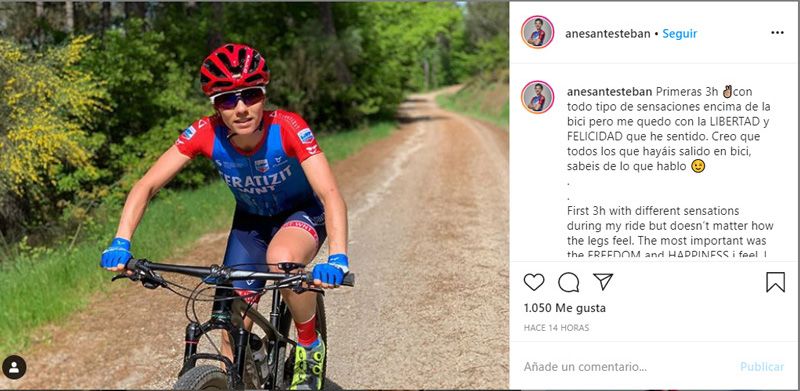800x391 pixels.
Task: Save post with the bookmark icon
Action: pos(776,282)
